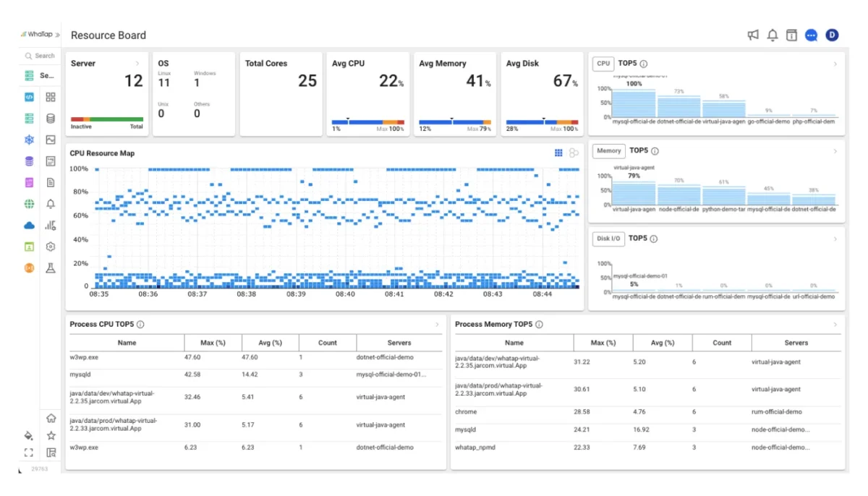Click the star favorites icon in sidebar
868x496 pixels.
click(x=51, y=435)
